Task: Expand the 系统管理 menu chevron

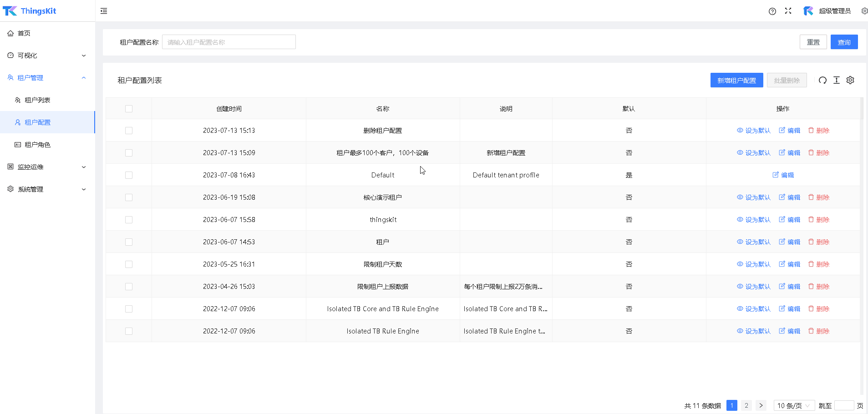Action: [x=84, y=189]
